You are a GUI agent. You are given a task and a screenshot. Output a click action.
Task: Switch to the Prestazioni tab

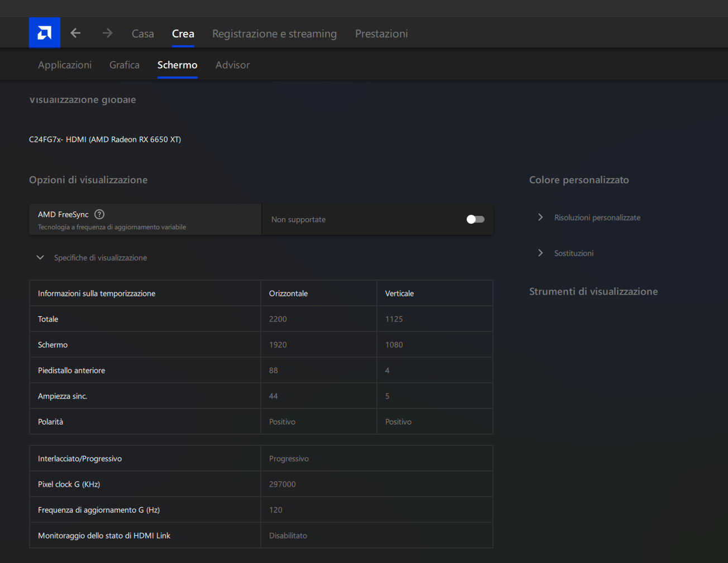coord(381,33)
